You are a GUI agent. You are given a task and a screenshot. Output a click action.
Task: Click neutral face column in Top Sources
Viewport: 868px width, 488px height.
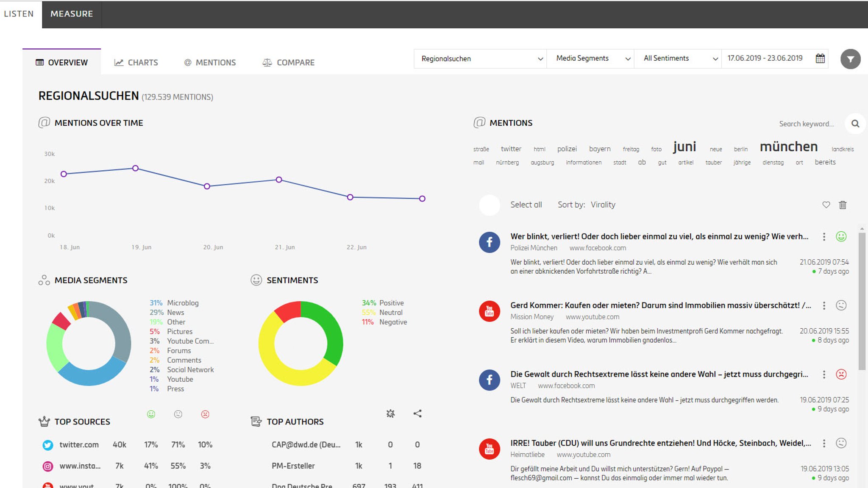tap(178, 414)
